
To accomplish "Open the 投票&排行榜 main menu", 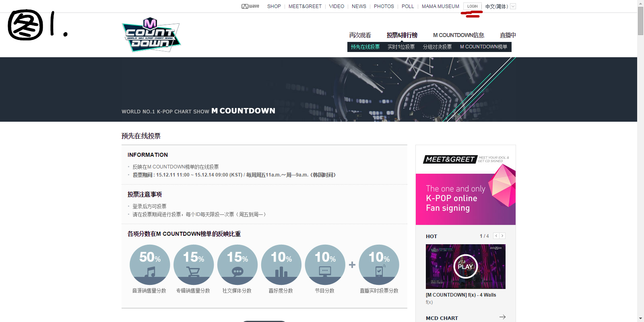I will click(402, 35).
